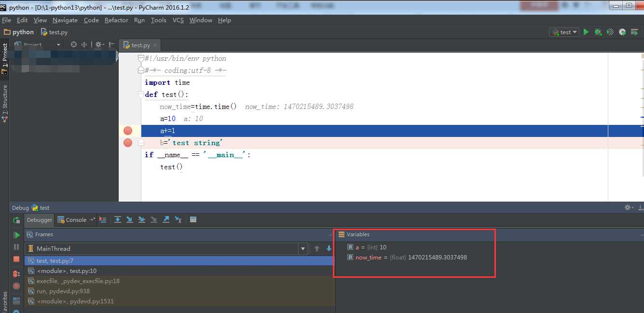This screenshot has width=644, height=313.
Task: Open the Window menu
Action: (201, 20)
